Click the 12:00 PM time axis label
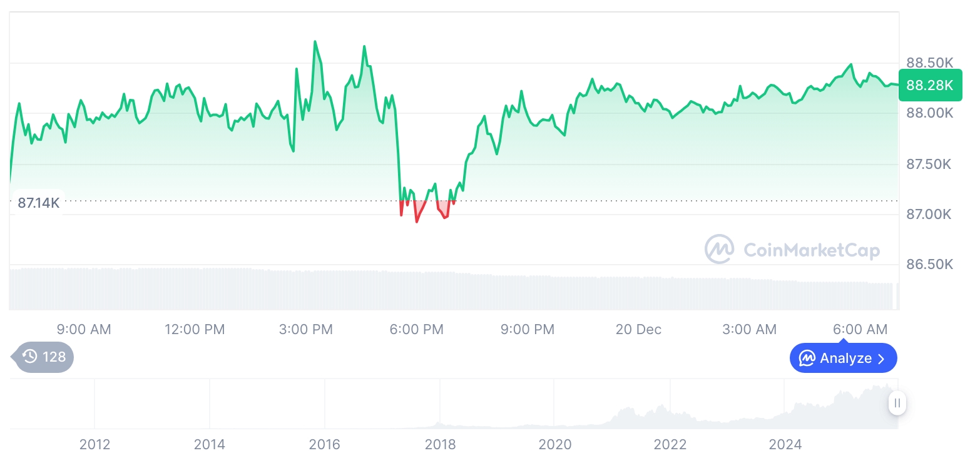980x458 pixels. coord(195,329)
